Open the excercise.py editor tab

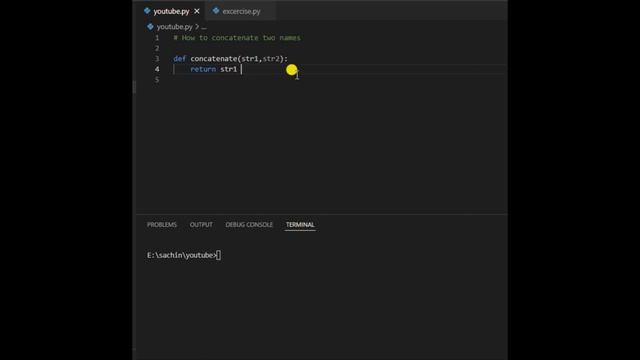click(x=241, y=11)
